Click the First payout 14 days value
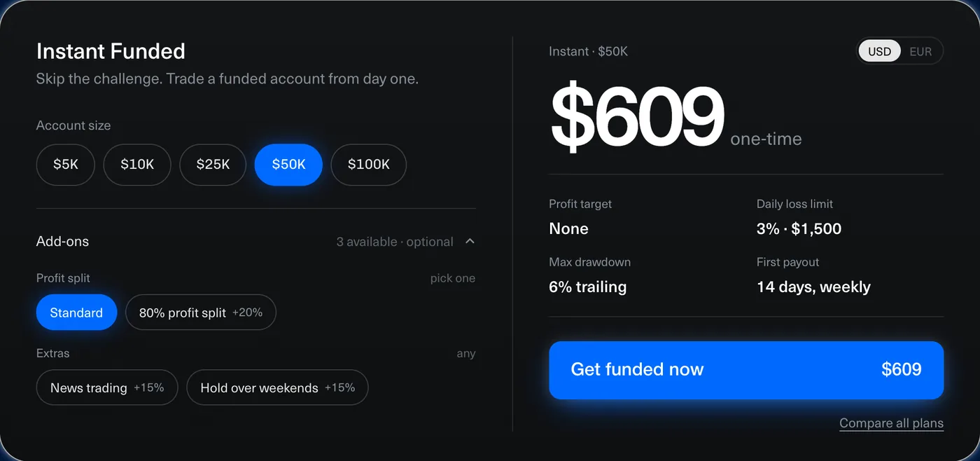Image resolution: width=980 pixels, height=461 pixels. tap(813, 287)
